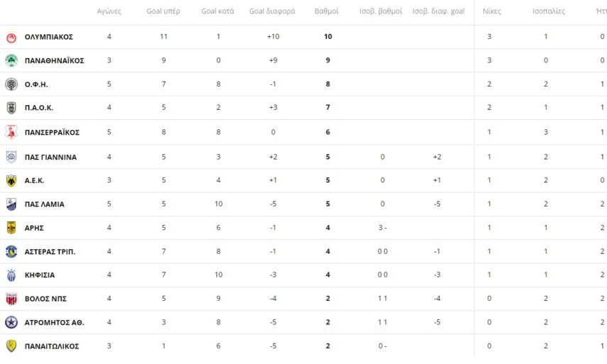
Task: Click the Παναιτωλικός club crest
Action: point(11,346)
